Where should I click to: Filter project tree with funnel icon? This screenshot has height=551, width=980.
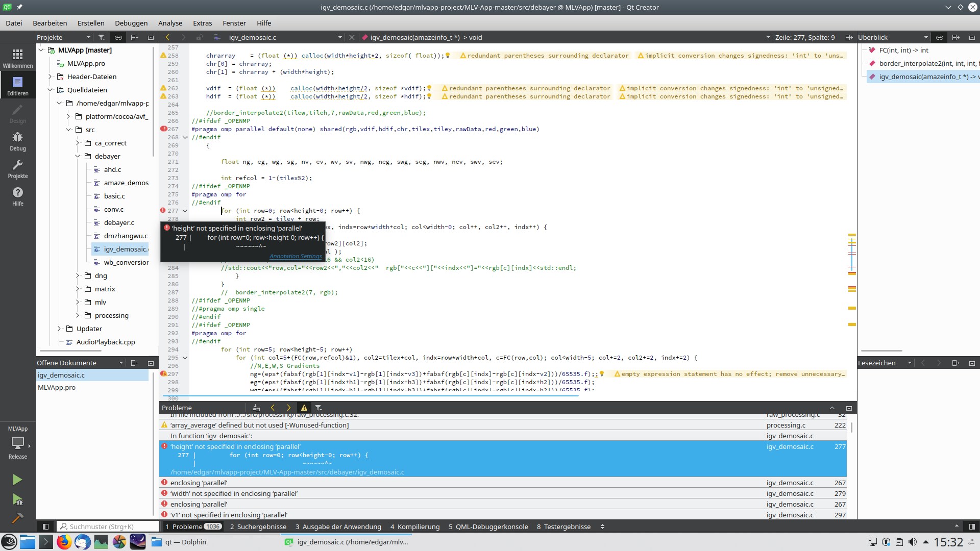[x=102, y=37]
